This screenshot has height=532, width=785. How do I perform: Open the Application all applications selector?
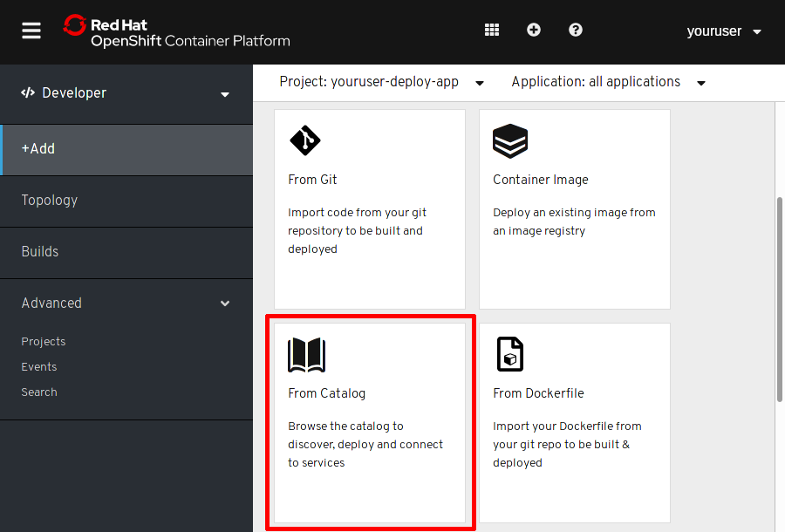[x=608, y=82]
